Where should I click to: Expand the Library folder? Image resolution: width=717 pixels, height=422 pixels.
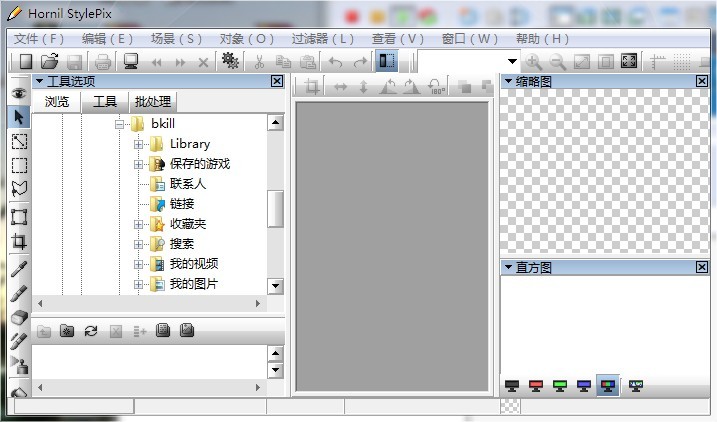tap(138, 144)
